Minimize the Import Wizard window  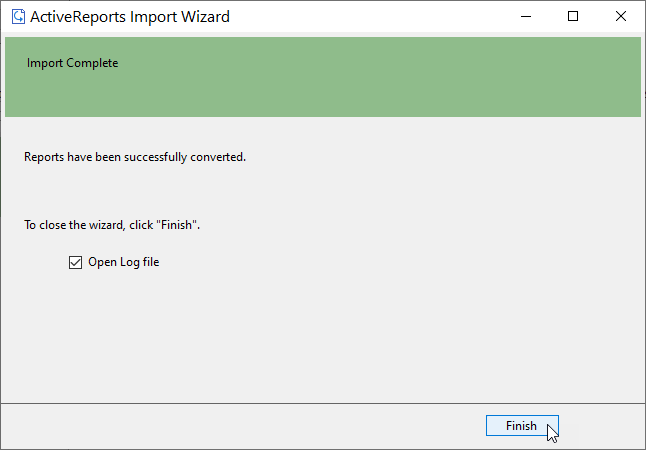pyautogui.click(x=526, y=16)
